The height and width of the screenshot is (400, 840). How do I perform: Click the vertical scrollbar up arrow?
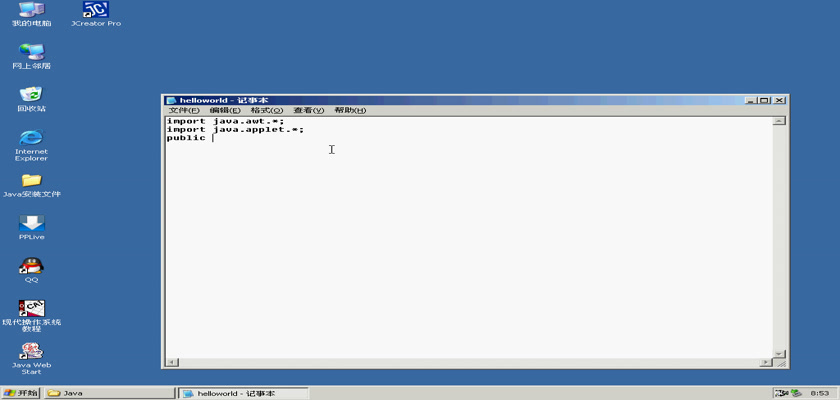tap(779, 121)
